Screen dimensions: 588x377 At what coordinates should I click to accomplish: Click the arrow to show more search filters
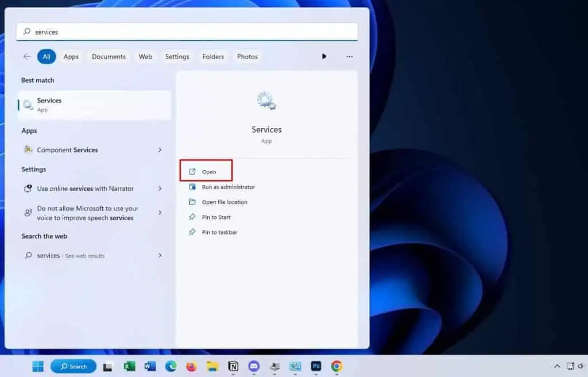coord(324,56)
